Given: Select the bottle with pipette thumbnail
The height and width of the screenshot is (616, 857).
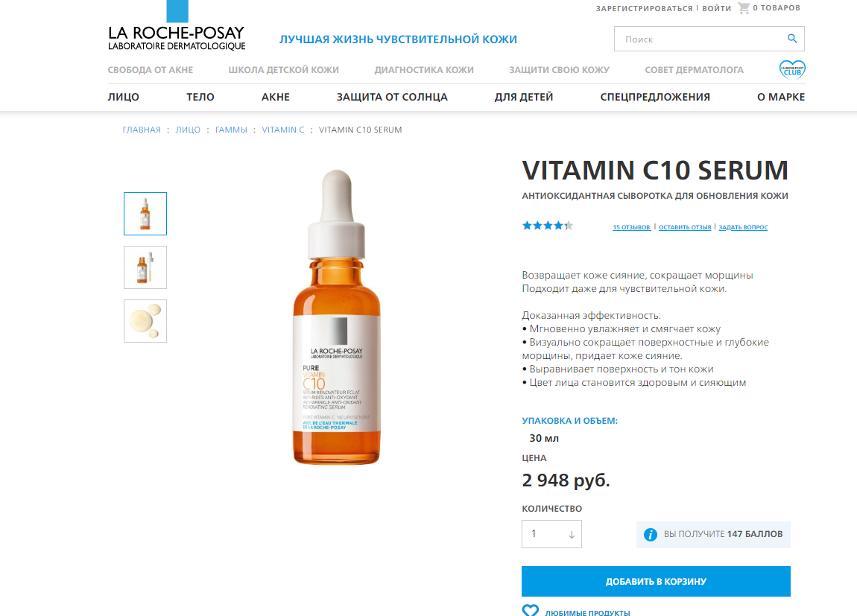Looking at the screenshot, I should (145, 267).
